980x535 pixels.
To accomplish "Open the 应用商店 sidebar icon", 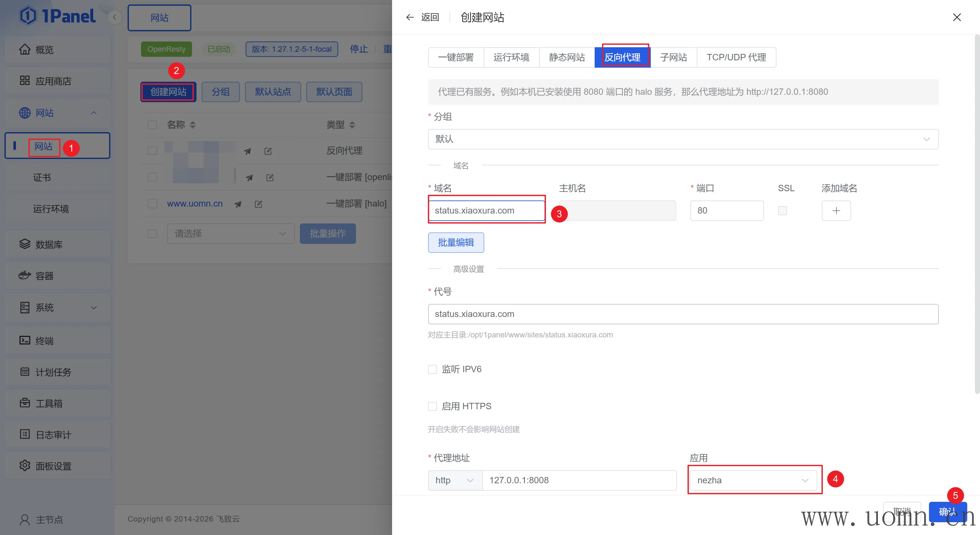I will 25,81.
